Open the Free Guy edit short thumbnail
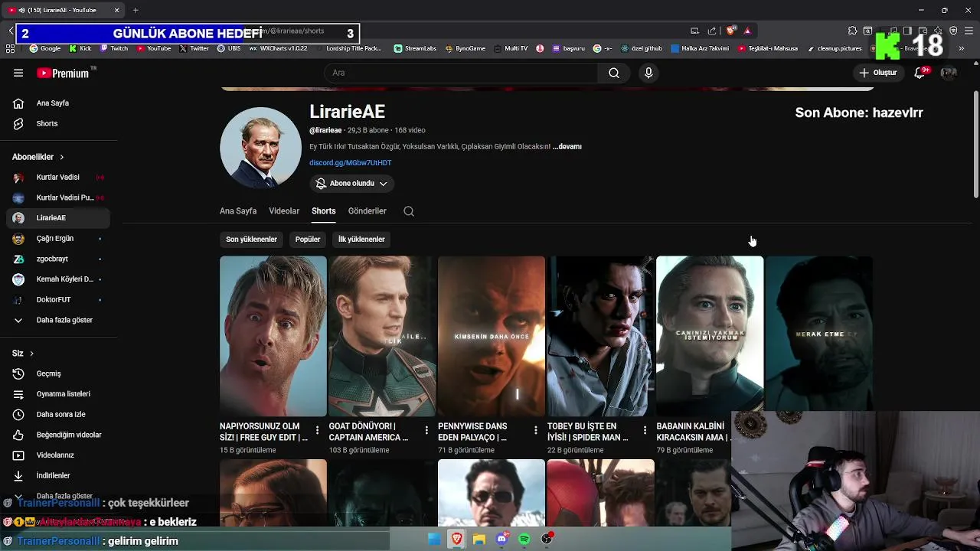The width and height of the screenshot is (980, 551). click(x=273, y=336)
